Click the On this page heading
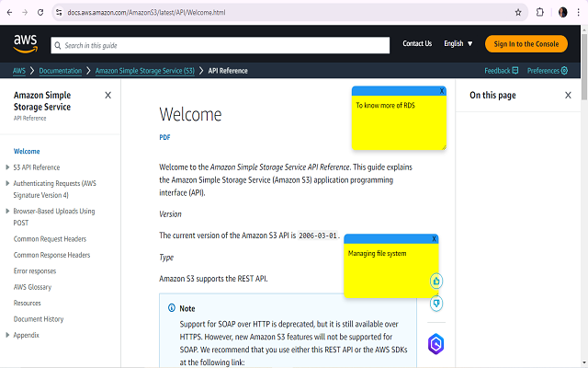The image size is (588, 368). [492, 96]
